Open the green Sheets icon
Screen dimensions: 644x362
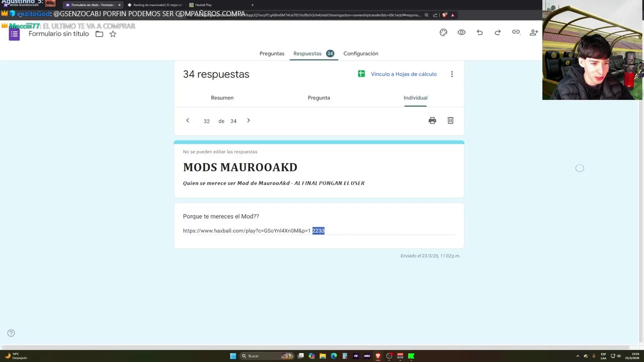click(361, 74)
